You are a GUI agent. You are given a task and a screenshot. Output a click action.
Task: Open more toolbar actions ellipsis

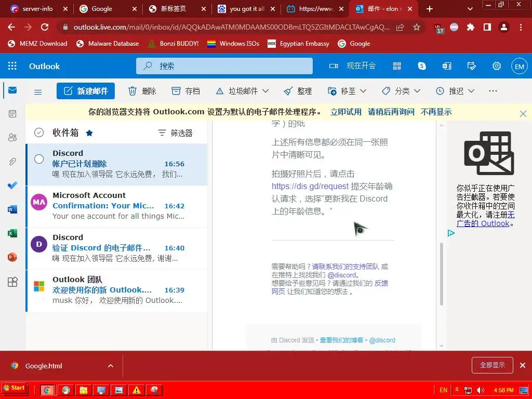pos(493,91)
